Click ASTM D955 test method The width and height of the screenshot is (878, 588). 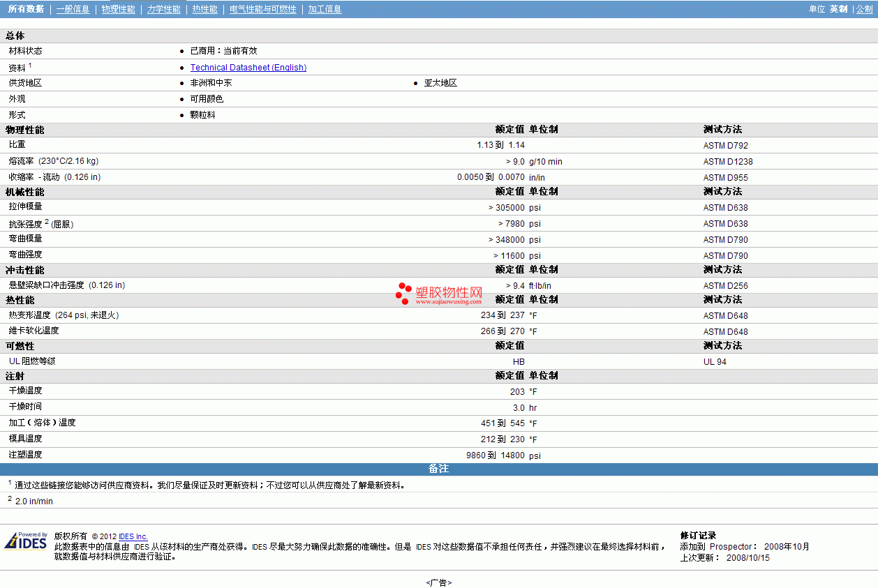(x=726, y=178)
